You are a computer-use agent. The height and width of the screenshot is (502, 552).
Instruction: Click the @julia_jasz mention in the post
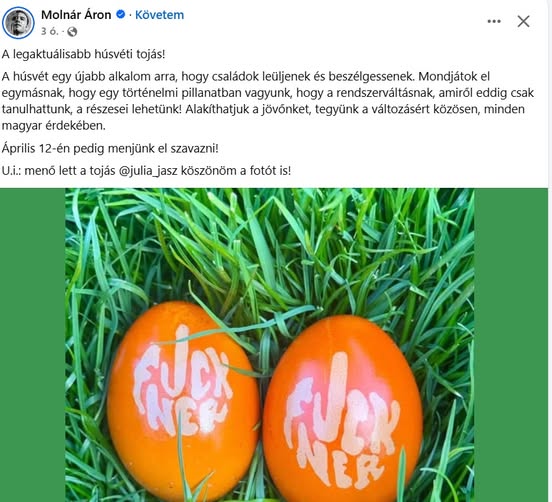[148, 171]
